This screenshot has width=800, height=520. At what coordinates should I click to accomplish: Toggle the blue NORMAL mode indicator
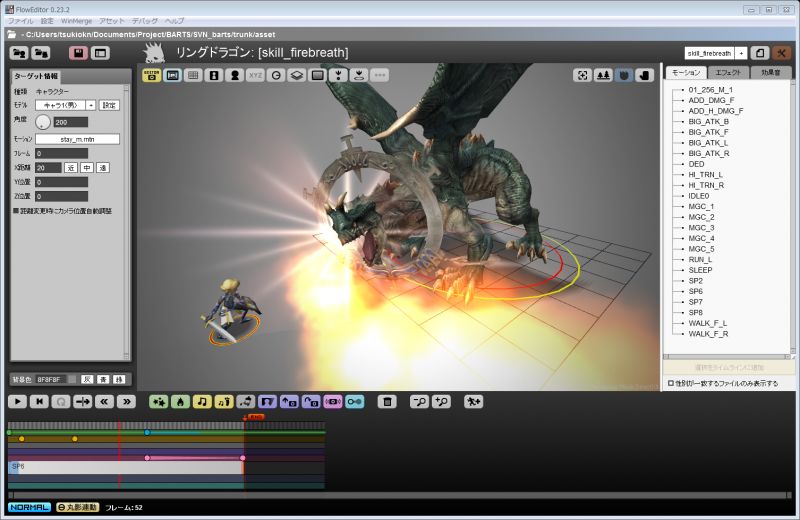pyautogui.click(x=30, y=507)
